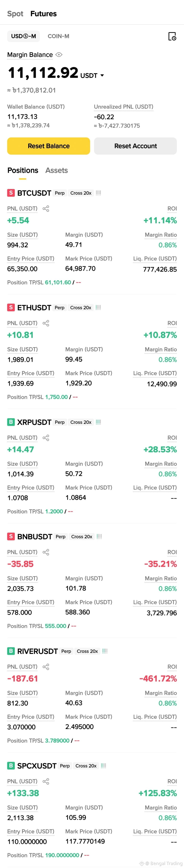Switch to the Assets tab

point(57,170)
